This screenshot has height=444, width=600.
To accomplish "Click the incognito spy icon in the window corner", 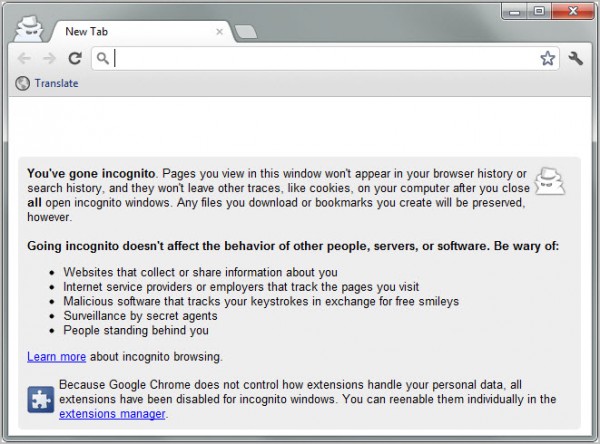I will click(x=28, y=29).
